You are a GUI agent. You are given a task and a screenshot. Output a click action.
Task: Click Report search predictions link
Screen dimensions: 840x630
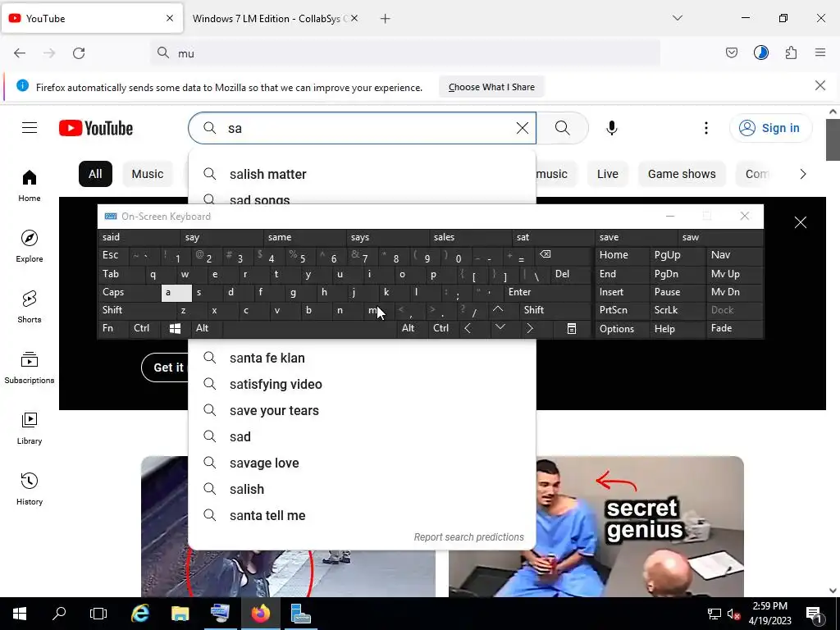tap(468, 536)
